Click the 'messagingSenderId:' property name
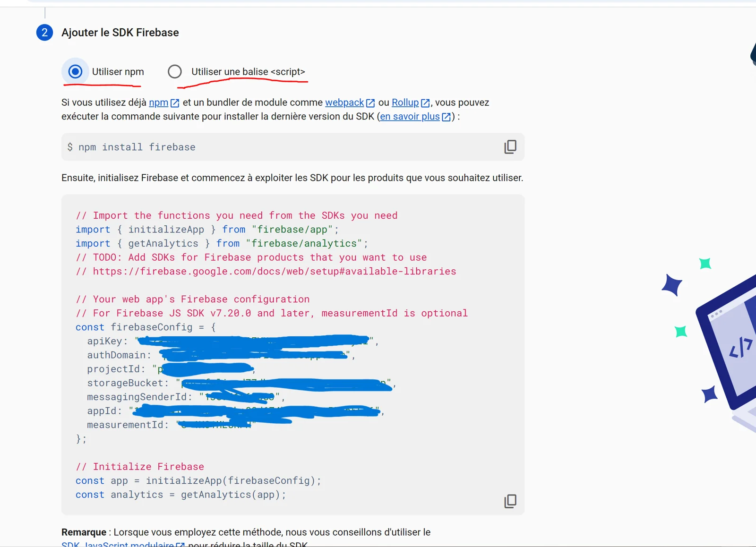756x547 pixels. click(x=139, y=397)
